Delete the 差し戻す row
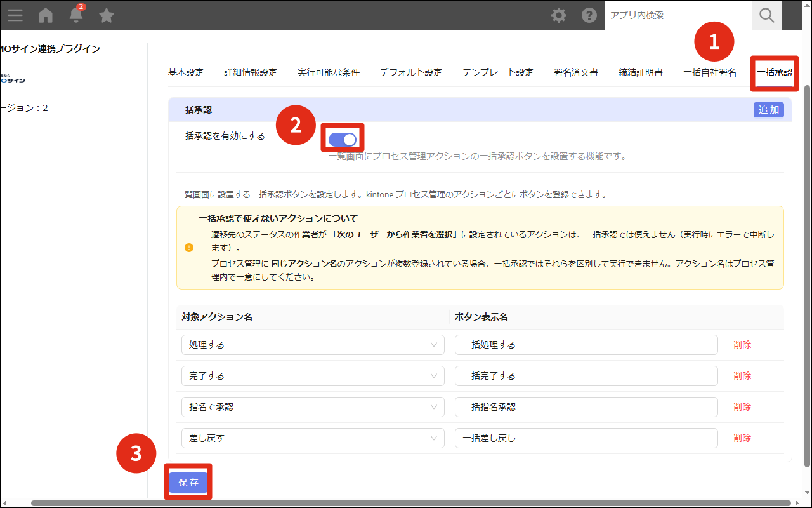 tap(742, 438)
